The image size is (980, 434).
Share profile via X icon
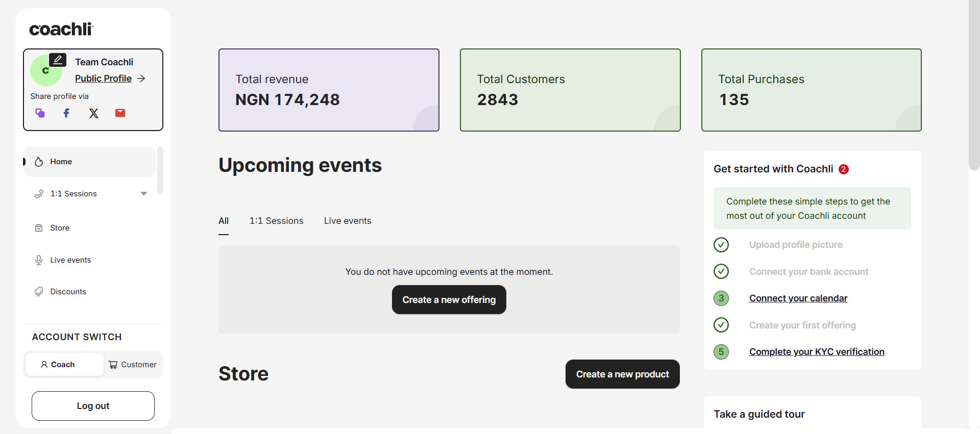pyautogui.click(x=93, y=113)
